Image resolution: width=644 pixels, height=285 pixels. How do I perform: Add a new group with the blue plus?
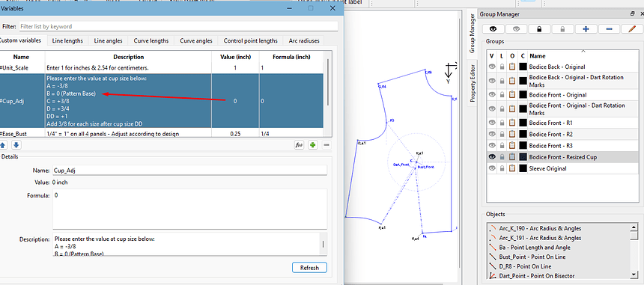[x=586, y=29]
